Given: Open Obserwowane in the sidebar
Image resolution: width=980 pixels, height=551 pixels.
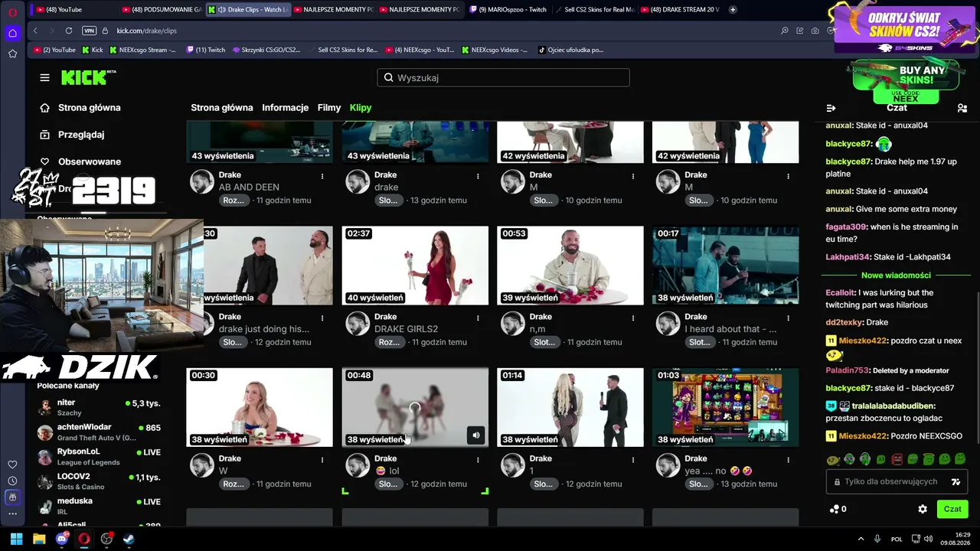Looking at the screenshot, I should [x=80, y=161].
